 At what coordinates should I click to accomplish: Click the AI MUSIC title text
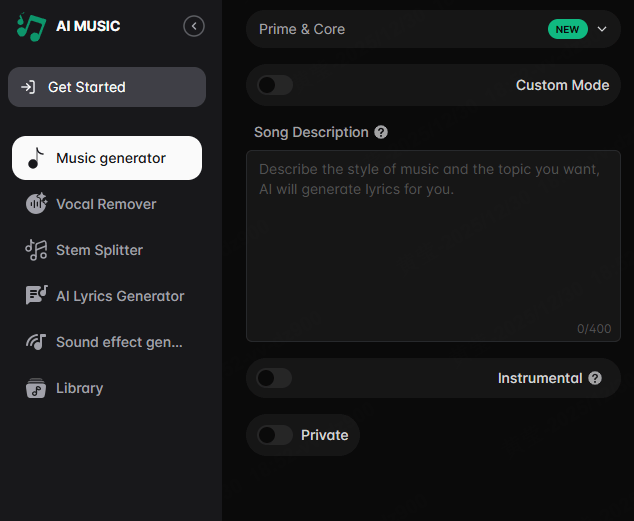coord(88,26)
